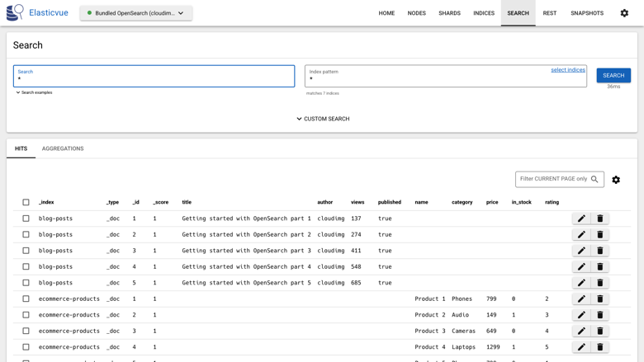Sort by the rating column header

click(x=552, y=202)
